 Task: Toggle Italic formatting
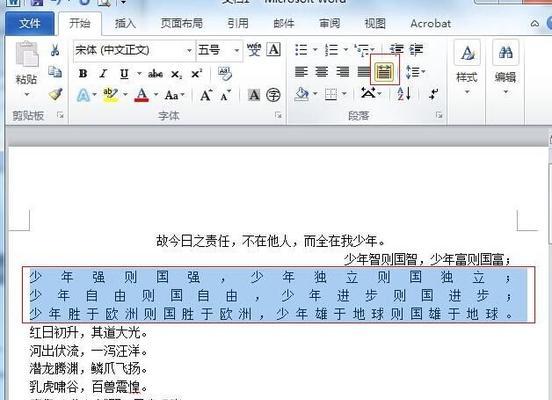click(103, 74)
